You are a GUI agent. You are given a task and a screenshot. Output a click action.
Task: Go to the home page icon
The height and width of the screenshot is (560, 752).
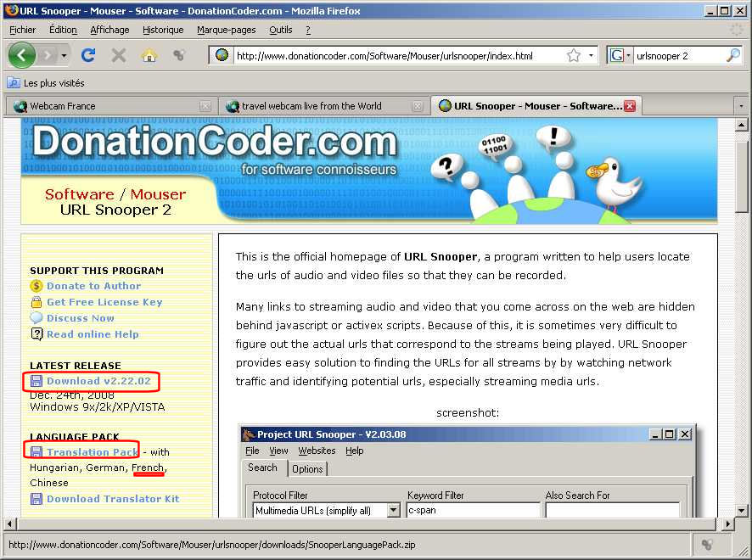click(x=149, y=56)
